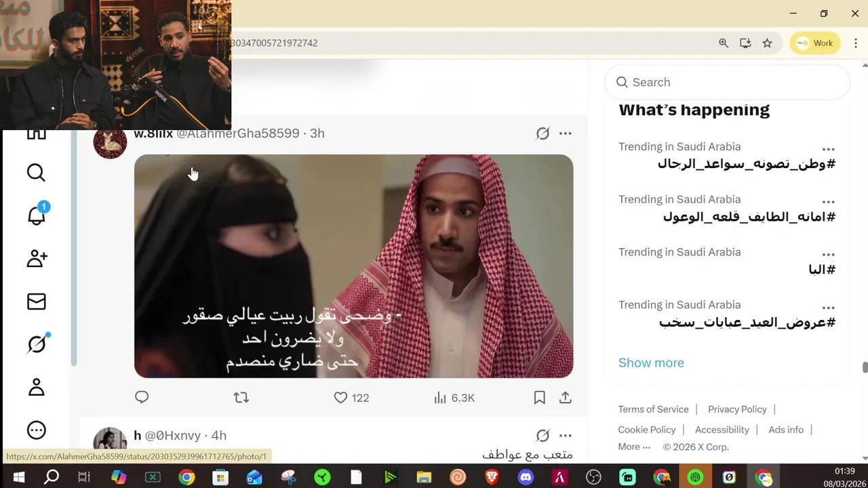This screenshot has height=488, width=868.
Task: Share the w.8iilx tweet
Action: [x=566, y=398]
